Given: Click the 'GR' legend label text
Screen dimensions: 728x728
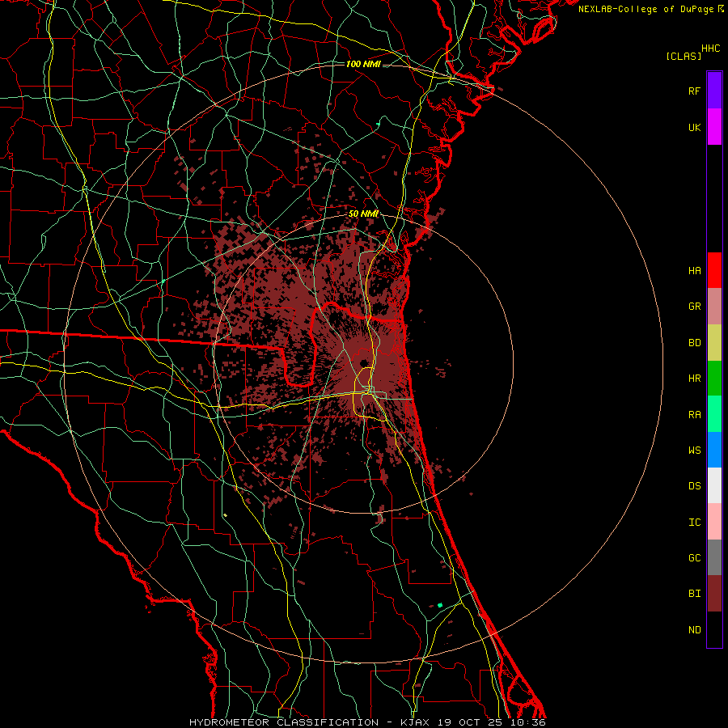Looking at the screenshot, I should pyautogui.click(x=694, y=307).
